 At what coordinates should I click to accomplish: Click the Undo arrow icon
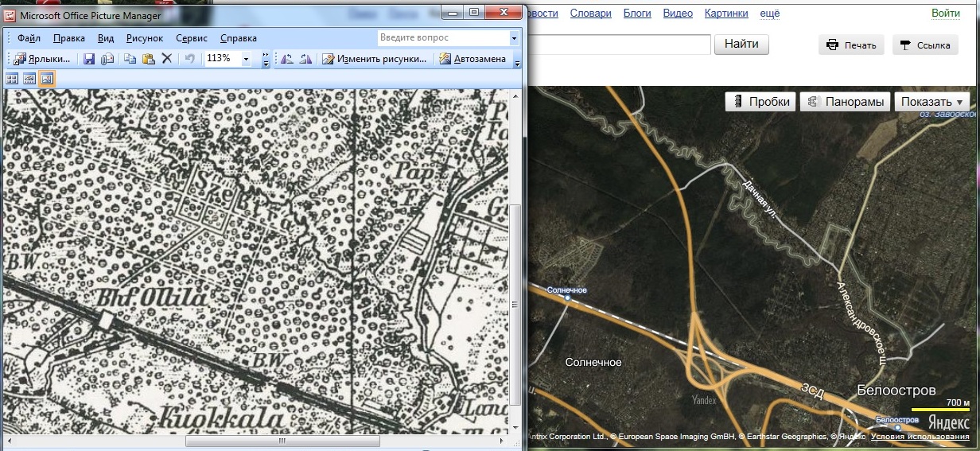[x=189, y=59]
